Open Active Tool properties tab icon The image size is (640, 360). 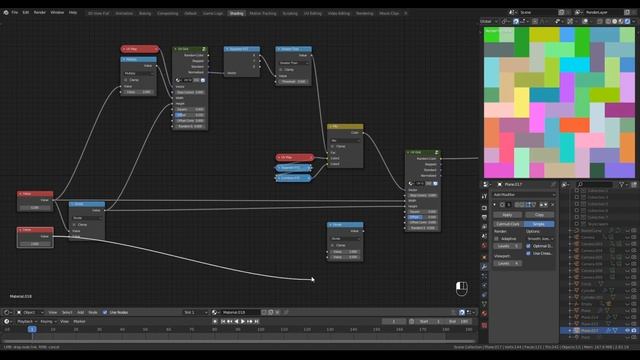[x=484, y=196]
